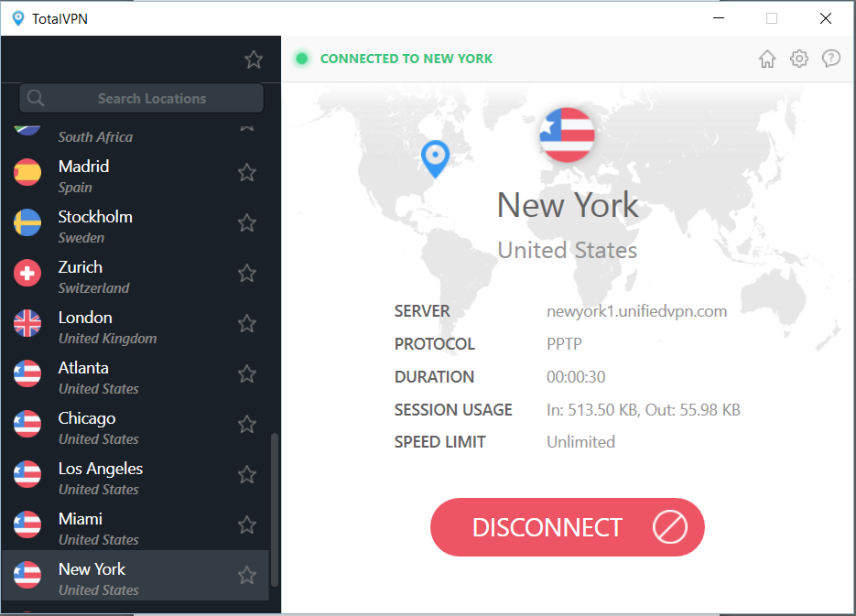Click the TotalVPN logo in title bar

[18, 18]
